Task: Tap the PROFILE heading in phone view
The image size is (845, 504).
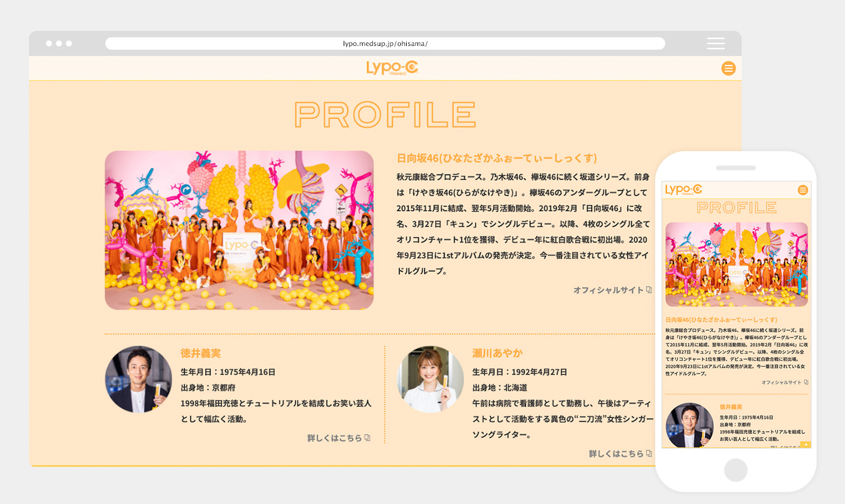Action: coord(737,207)
